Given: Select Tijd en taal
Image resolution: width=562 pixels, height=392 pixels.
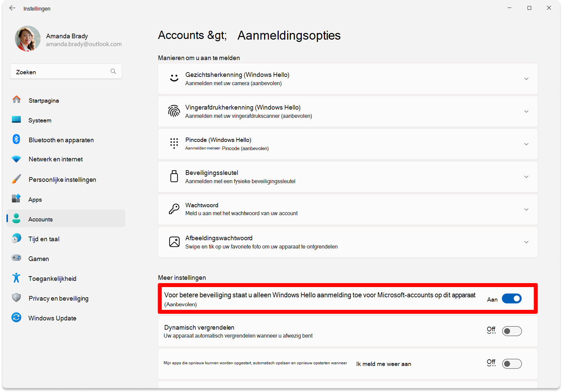Looking at the screenshot, I should (x=66, y=239).
